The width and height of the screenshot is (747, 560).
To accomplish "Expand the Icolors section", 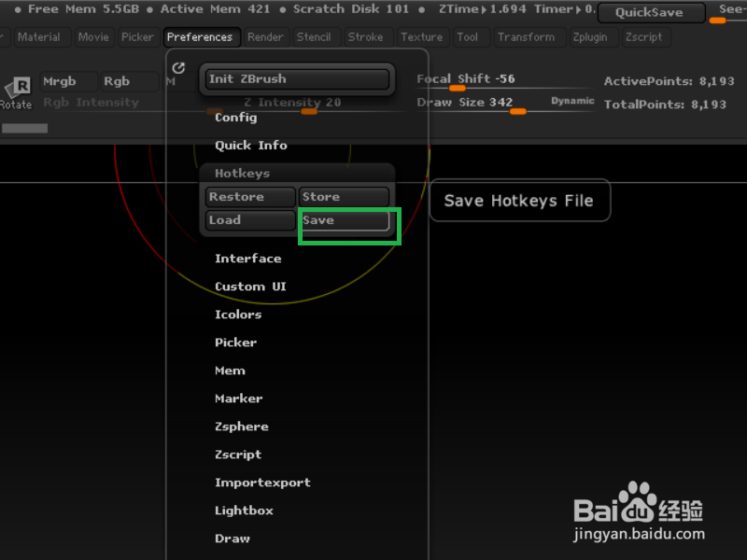I will pos(238,315).
